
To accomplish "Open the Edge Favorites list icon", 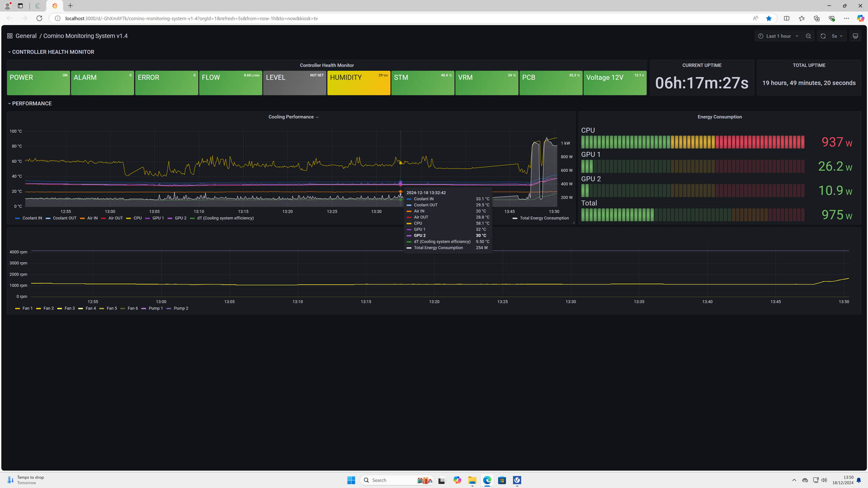I will 802,19.
